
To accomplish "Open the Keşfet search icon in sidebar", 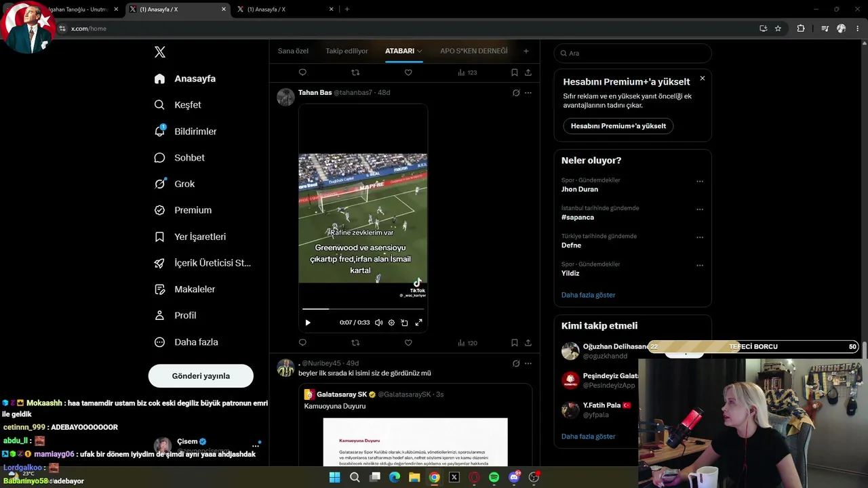I will [x=159, y=105].
